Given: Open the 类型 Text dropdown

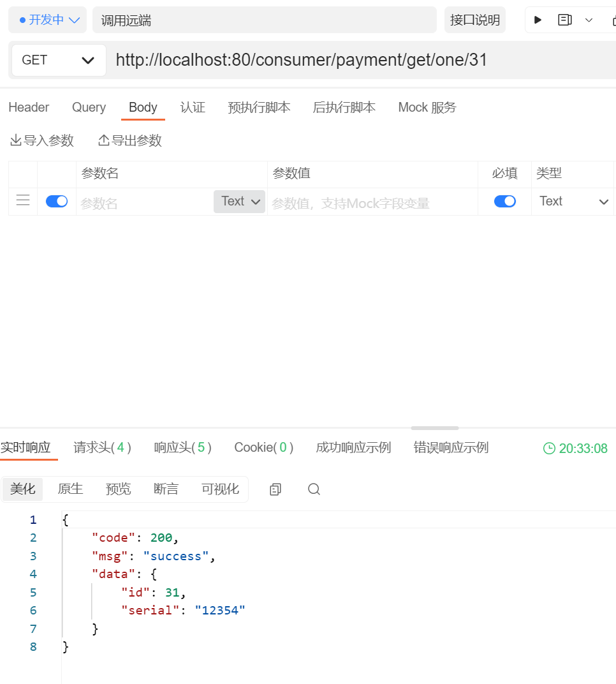Looking at the screenshot, I should point(573,201).
